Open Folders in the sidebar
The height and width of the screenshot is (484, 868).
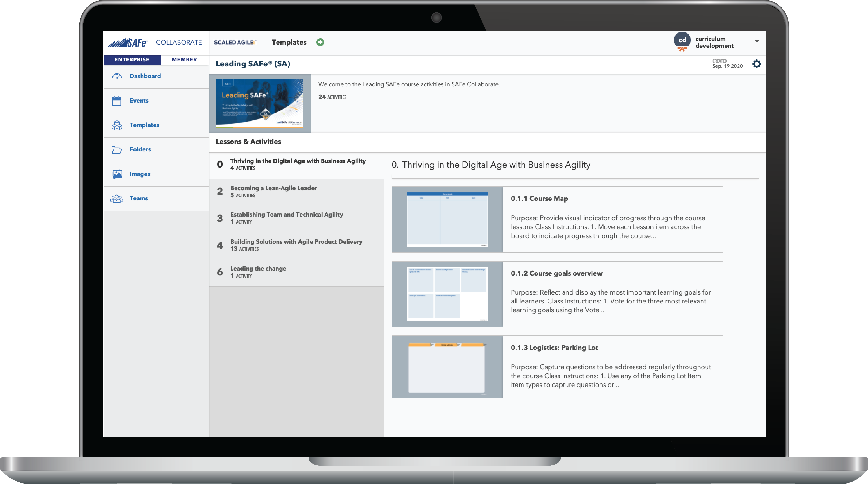point(156,150)
